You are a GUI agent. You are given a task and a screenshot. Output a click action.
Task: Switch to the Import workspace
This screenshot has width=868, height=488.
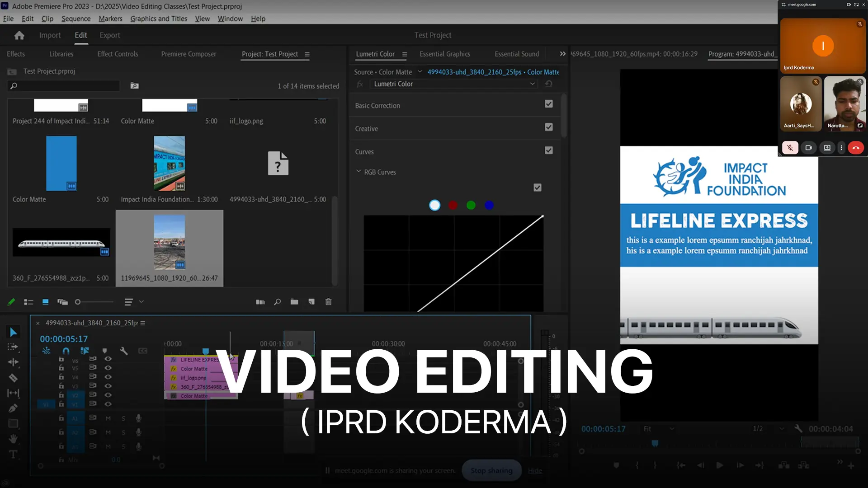point(50,35)
